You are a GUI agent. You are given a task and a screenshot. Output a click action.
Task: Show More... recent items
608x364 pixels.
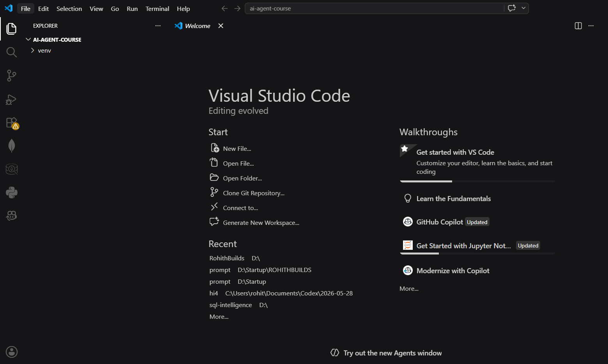tap(219, 316)
